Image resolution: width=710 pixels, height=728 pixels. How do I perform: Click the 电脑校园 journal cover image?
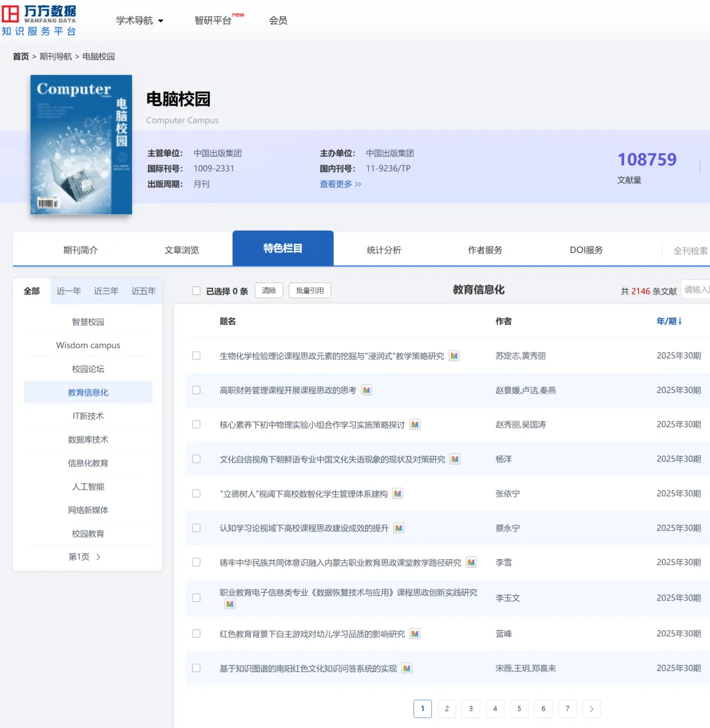(x=82, y=145)
